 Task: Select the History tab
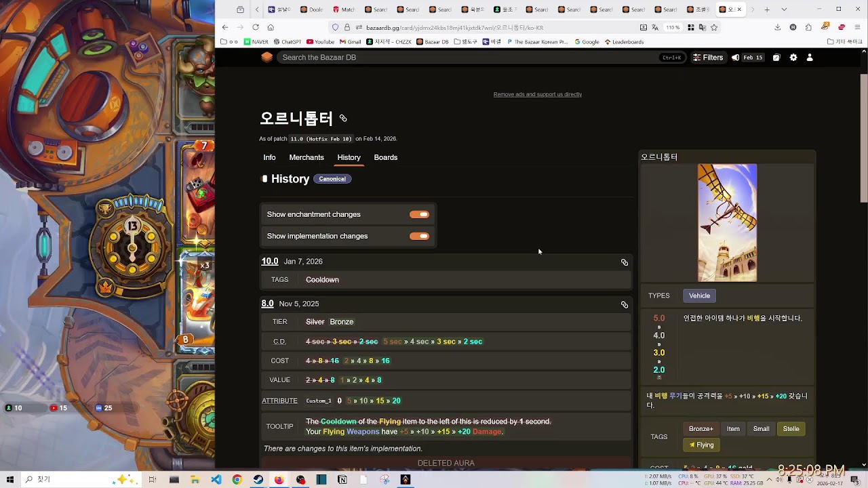click(349, 157)
